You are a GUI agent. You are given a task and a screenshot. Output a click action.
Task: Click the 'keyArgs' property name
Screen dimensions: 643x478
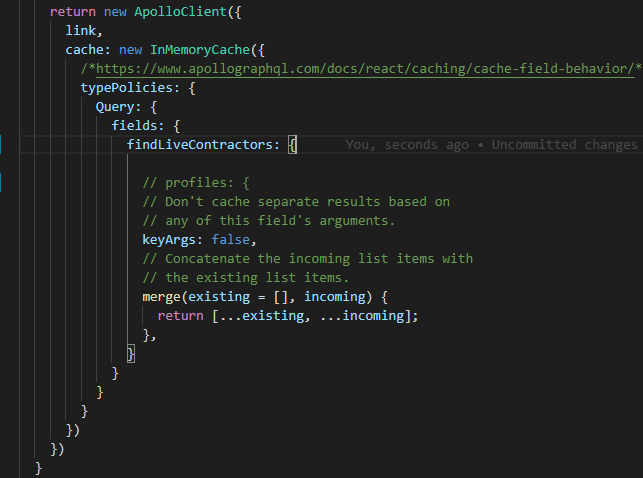point(169,240)
